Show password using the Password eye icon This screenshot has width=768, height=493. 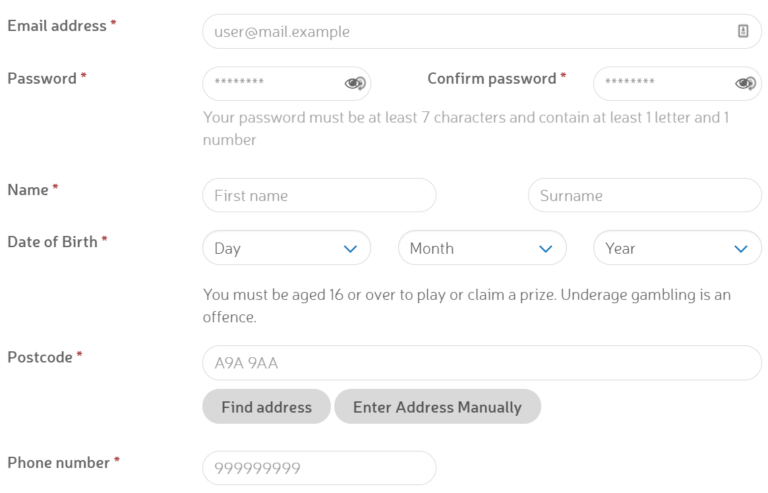coord(355,84)
